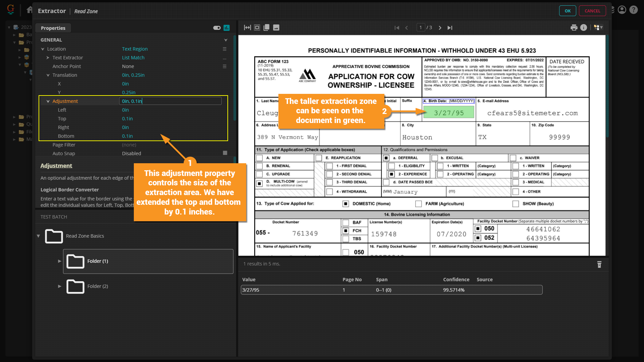Click the fit-to-width icon
This screenshot has height=362, width=644.
247,27
